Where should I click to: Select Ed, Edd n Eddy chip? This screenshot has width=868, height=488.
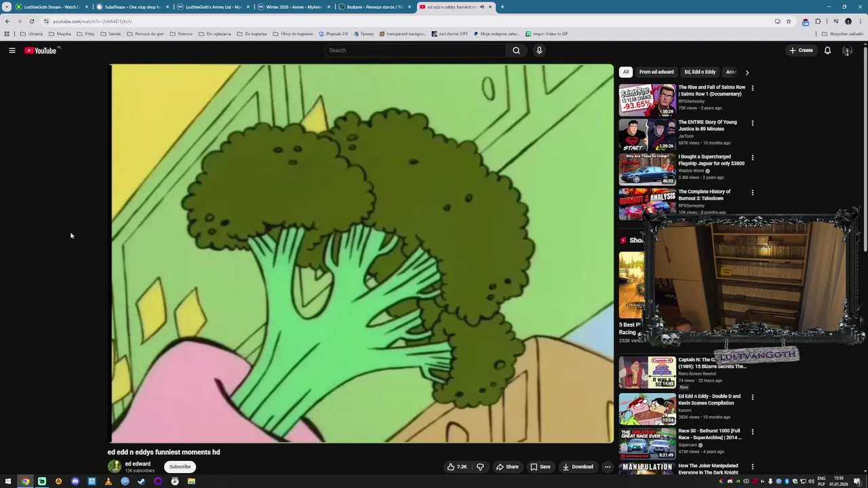coord(700,72)
